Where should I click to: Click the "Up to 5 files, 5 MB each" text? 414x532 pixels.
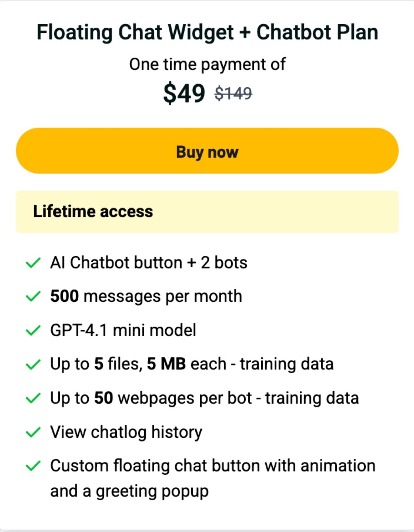pos(191,364)
